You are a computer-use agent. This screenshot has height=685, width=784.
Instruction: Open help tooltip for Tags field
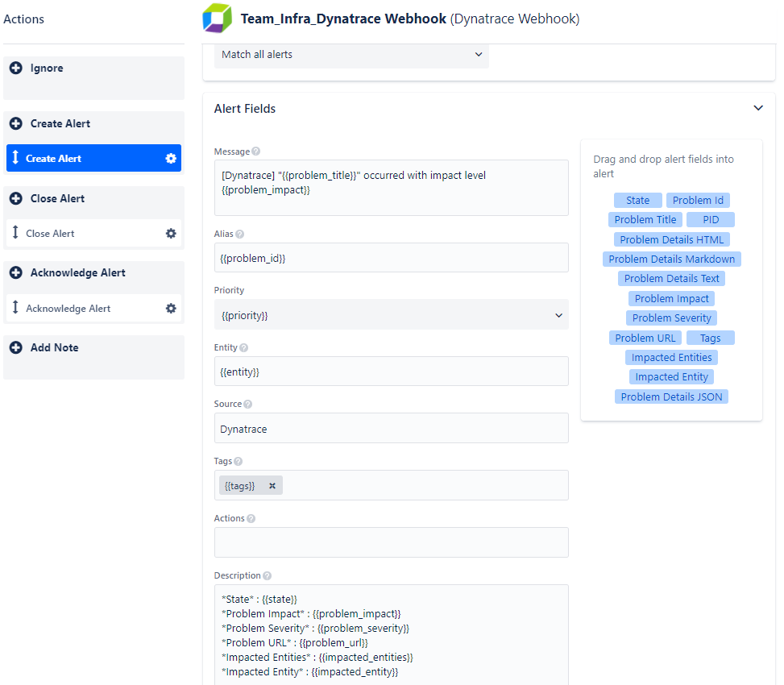click(239, 462)
